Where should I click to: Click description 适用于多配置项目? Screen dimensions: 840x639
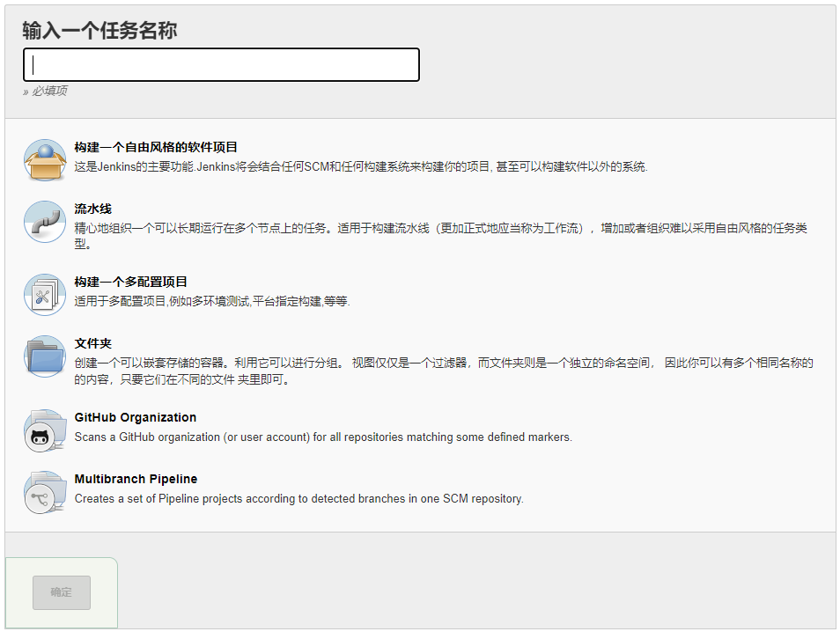point(212,301)
